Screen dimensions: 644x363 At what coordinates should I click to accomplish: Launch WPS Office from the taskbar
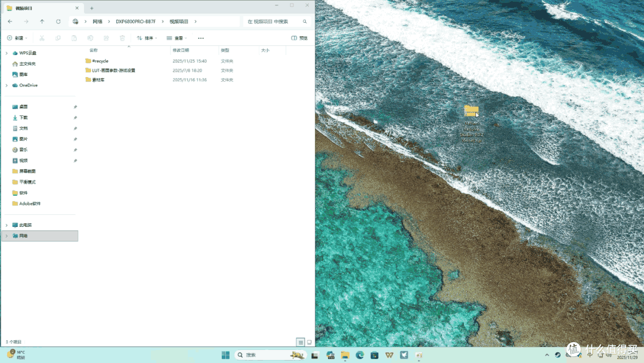click(x=389, y=355)
